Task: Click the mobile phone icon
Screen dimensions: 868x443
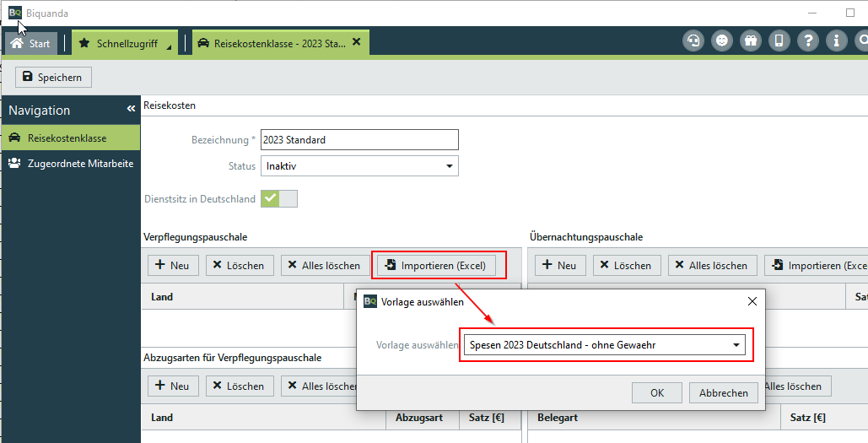Action: 779,41
